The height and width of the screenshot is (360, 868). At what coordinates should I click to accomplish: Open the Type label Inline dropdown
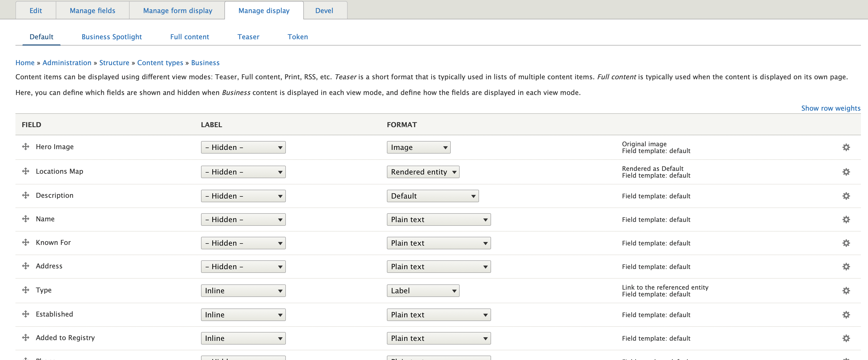(243, 291)
